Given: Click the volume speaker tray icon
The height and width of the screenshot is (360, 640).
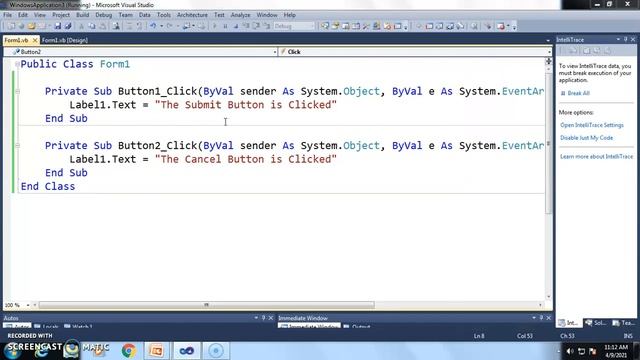Looking at the screenshot, I should pos(570,351).
